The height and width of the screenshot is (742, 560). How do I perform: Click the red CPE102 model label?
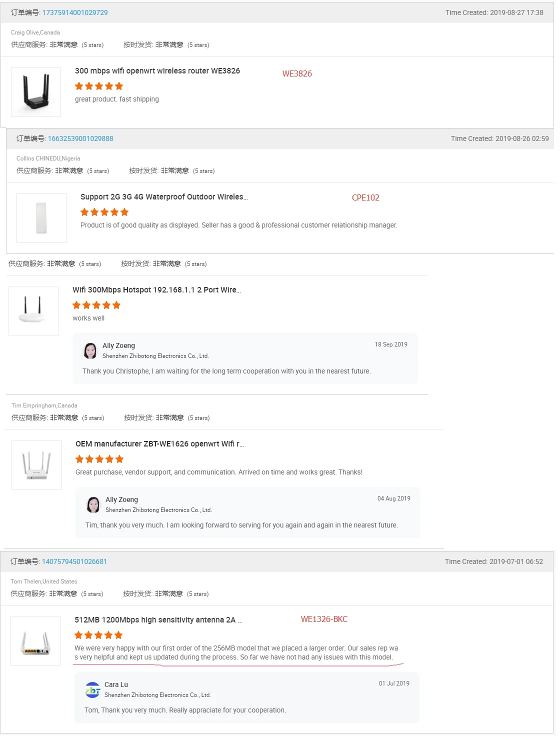(365, 197)
